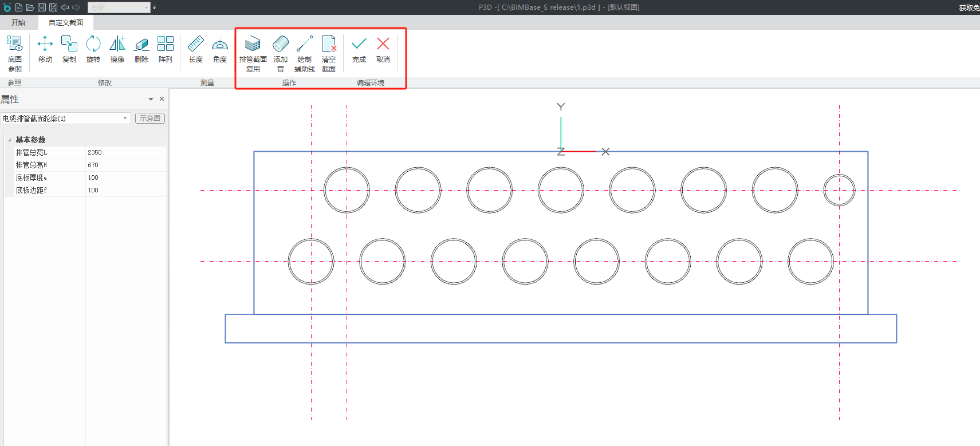Viewport: 980px width, 446px height.
Task: Select the 底板边距f property label
Action: click(x=32, y=190)
